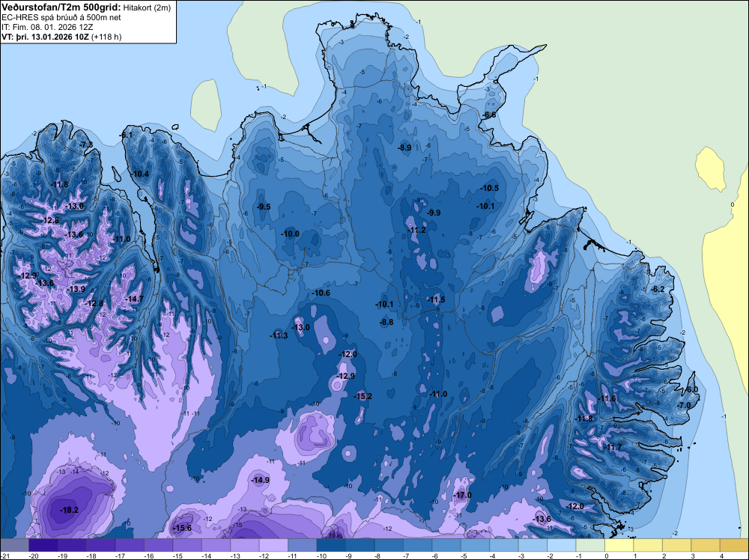Click the -10.5 temperature value

(x=490, y=188)
